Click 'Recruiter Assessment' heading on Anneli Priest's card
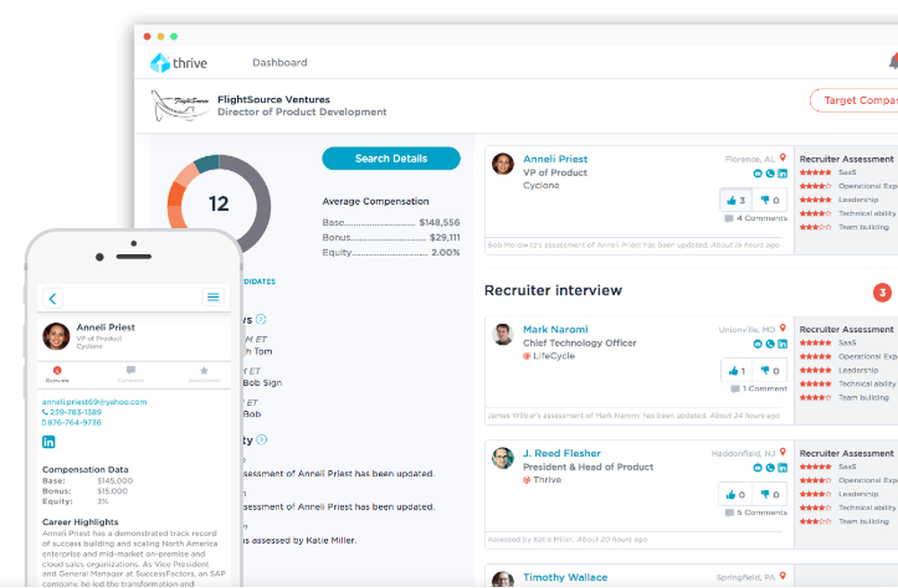 click(x=846, y=159)
